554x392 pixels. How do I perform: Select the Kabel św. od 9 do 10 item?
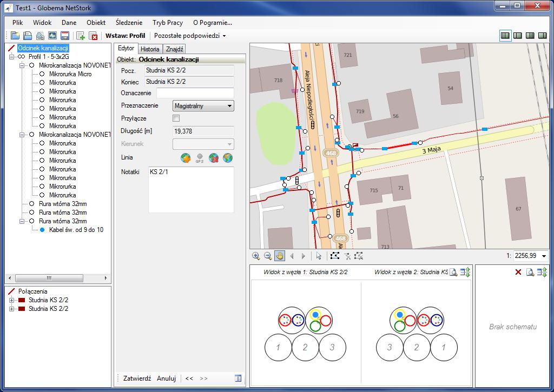click(x=76, y=230)
